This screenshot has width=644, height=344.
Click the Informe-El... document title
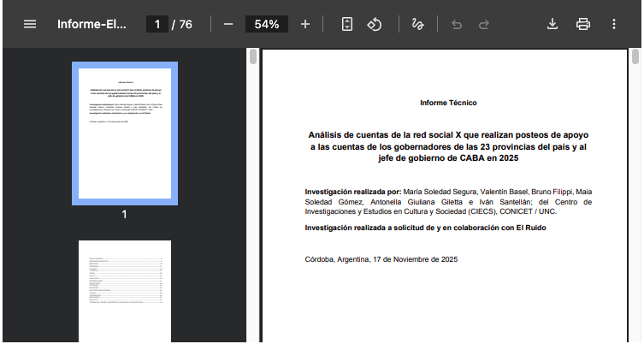click(92, 24)
